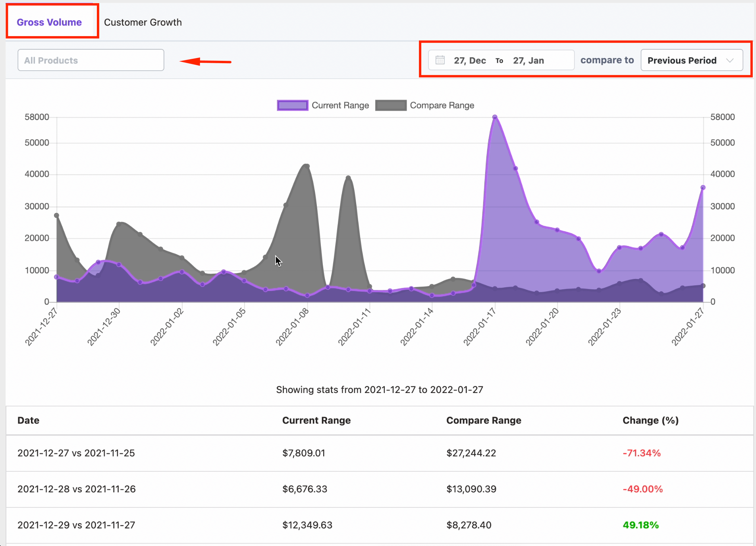Image resolution: width=756 pixels, height=546 pixels.
Task: Click the $8,278.40 compare range value
Action: 469,525
